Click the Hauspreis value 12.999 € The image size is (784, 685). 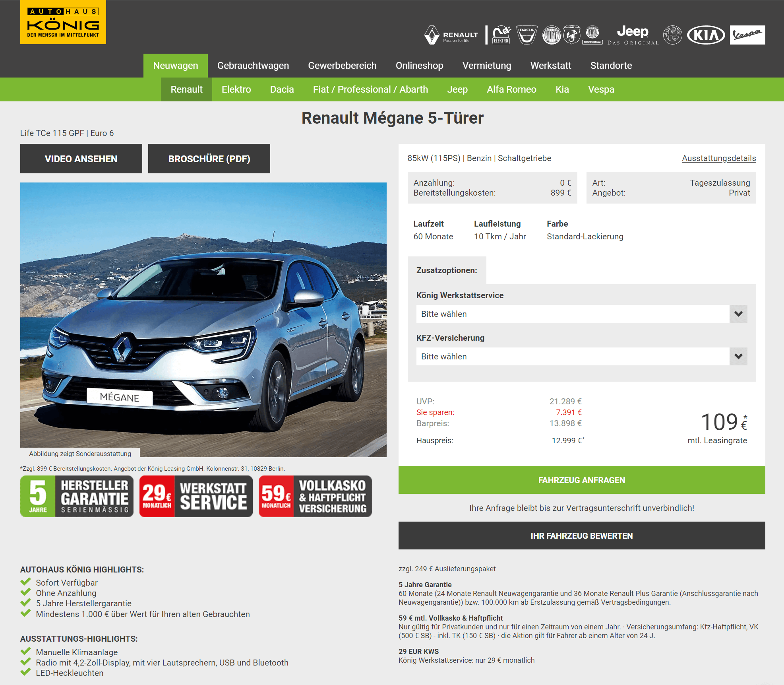pyautogui.click(x=568, y=440)
